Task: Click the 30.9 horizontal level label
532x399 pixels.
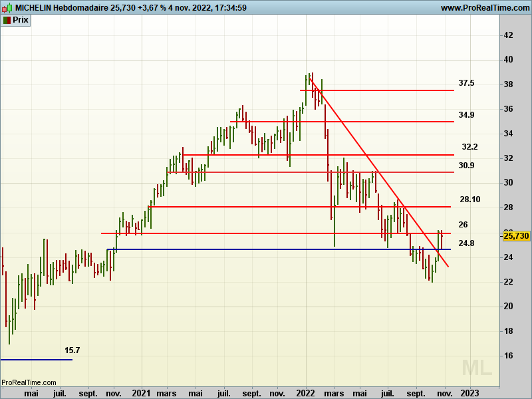Action: pos(466,166)
